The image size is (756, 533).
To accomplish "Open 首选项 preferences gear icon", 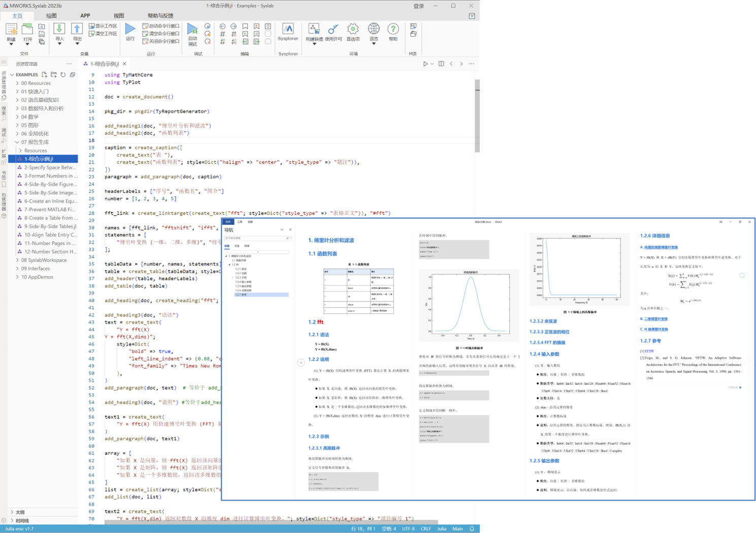I will [352, 29].
